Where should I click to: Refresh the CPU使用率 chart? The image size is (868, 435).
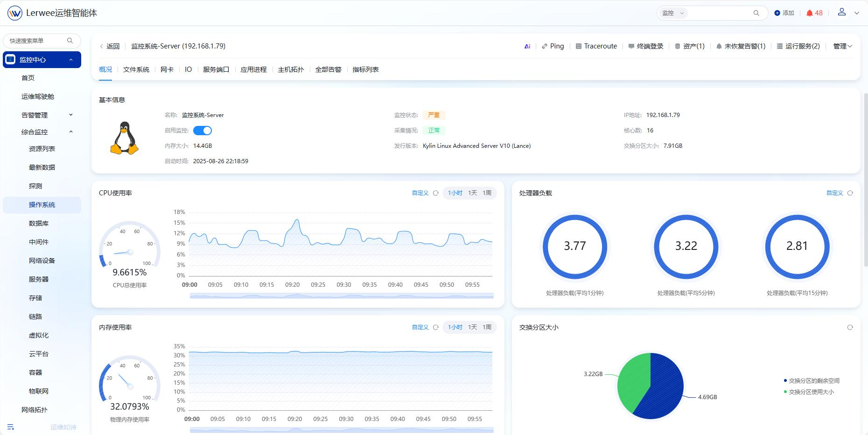436,193
